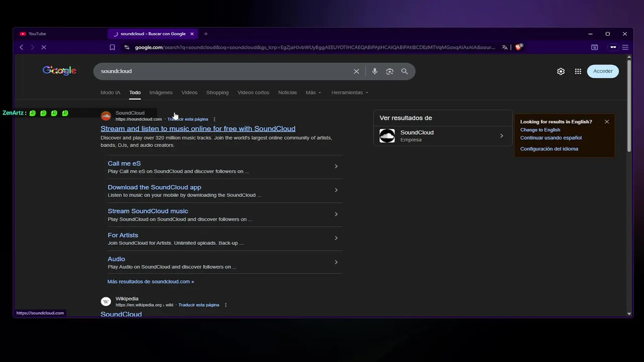Click the page vertical scrollbar thumb
Image resolution: width=644 pixels, height=362 pixels.
pyautogui.click(x=629, y=106)
